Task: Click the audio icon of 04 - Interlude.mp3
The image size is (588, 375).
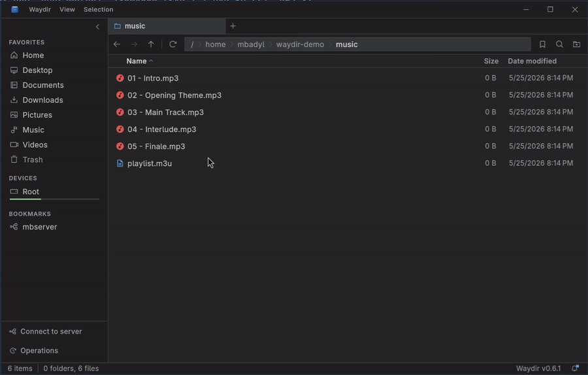Action: (120, 129)
